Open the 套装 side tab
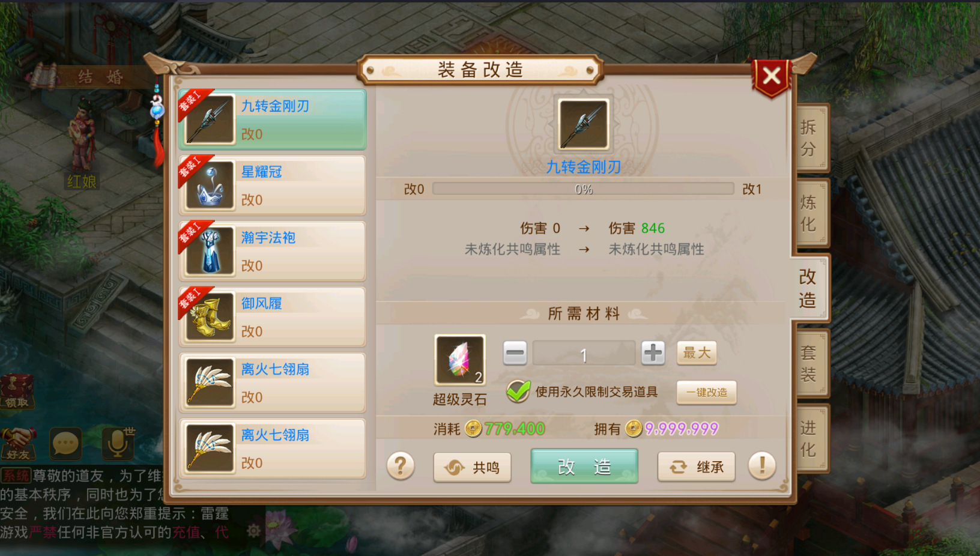 [809, 363]
